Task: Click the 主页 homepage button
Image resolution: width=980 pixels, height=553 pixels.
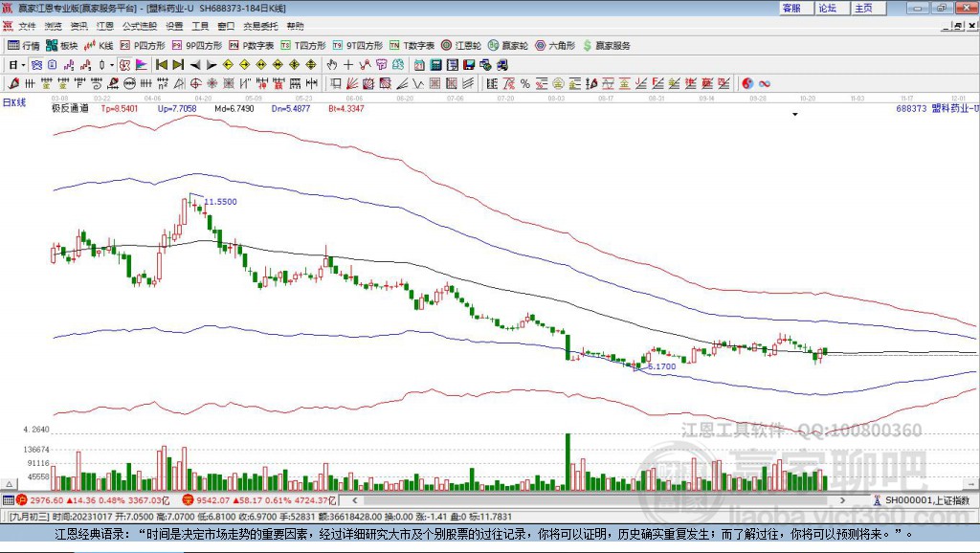Action: pyautogui.click(x=869, y=8)
